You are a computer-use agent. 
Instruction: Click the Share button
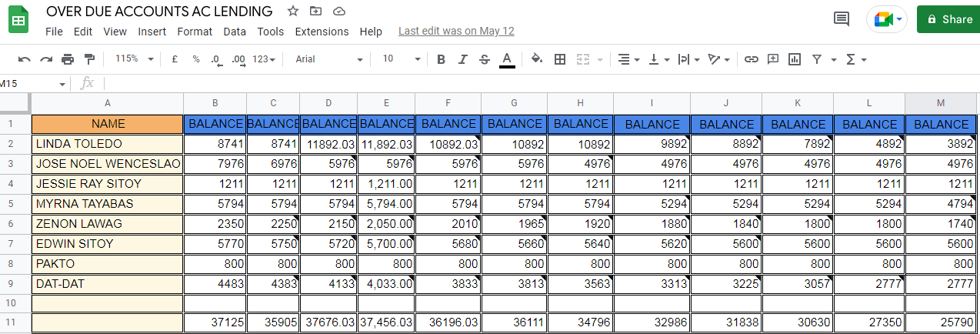(949, 19)
